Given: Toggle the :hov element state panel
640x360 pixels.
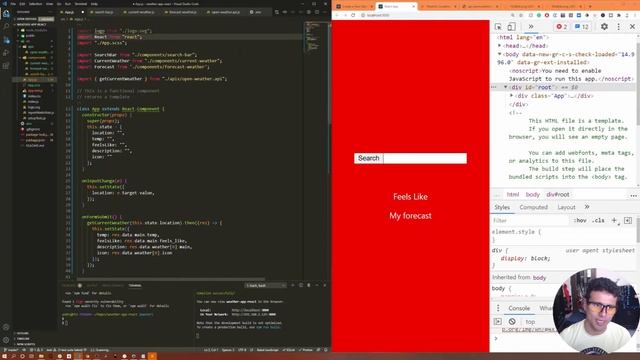Looking at the screenshot, I should pyautogui.click(x=580, y=220).
